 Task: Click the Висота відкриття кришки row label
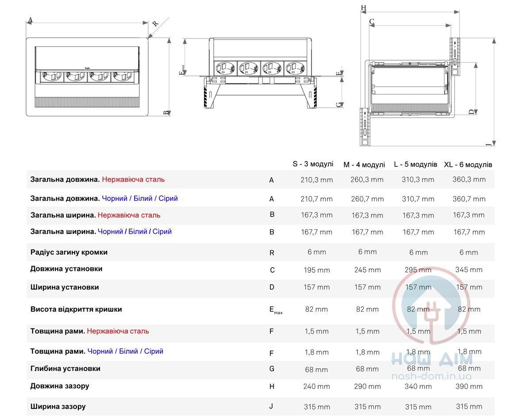[x=76, y=309]
